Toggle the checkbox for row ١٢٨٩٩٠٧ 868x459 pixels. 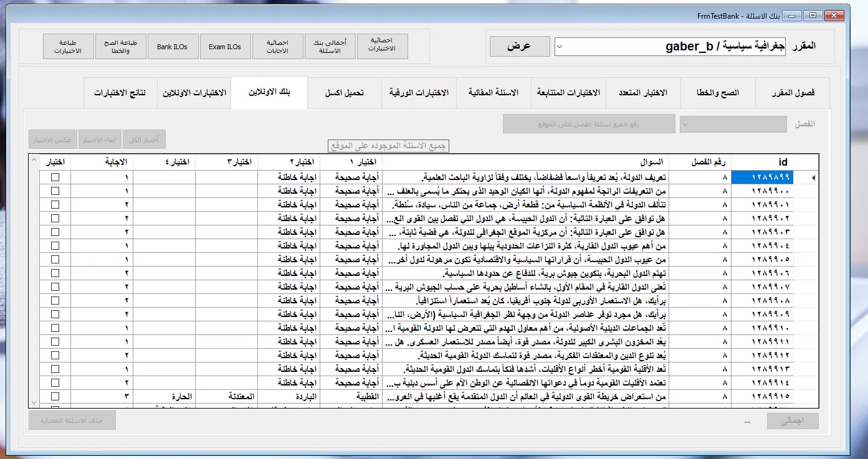pyautogui.click(x=55, y=287)
